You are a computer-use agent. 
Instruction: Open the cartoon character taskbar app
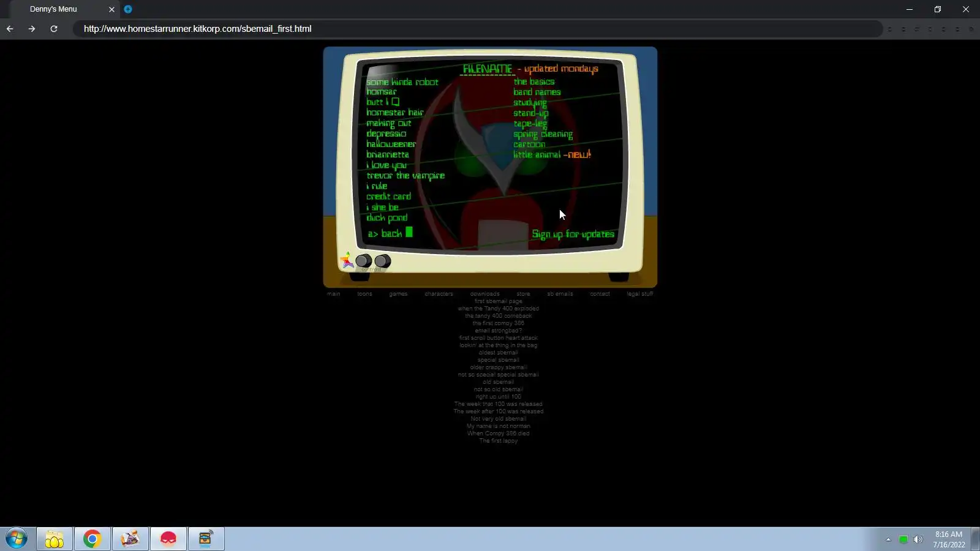point(130,539)
